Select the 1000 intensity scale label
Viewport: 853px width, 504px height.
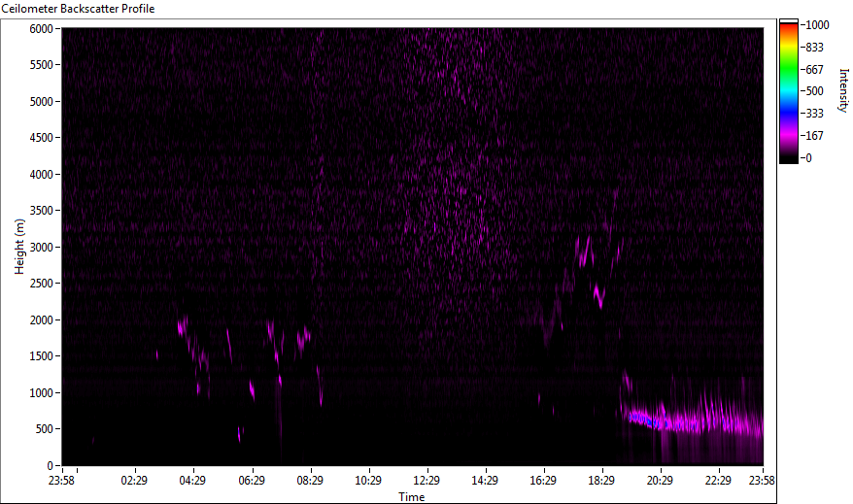click(x=817, y=25)
